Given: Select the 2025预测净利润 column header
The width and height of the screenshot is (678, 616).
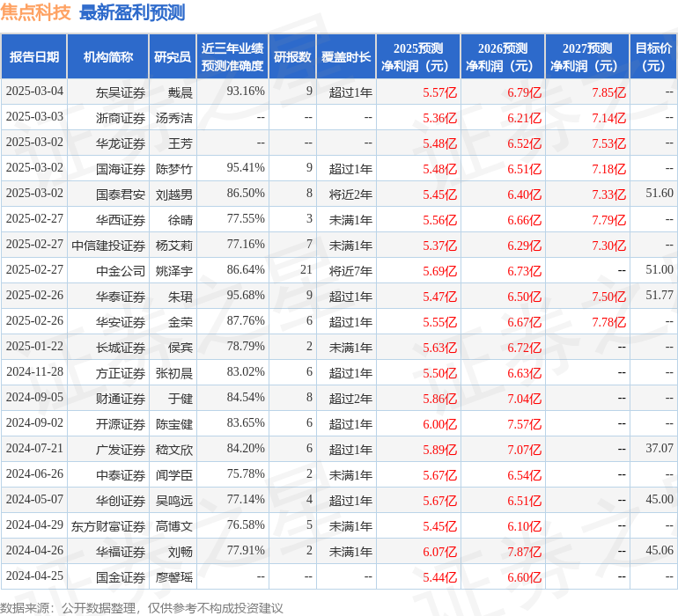Looking at the screenshot, I should click(418, 56).
